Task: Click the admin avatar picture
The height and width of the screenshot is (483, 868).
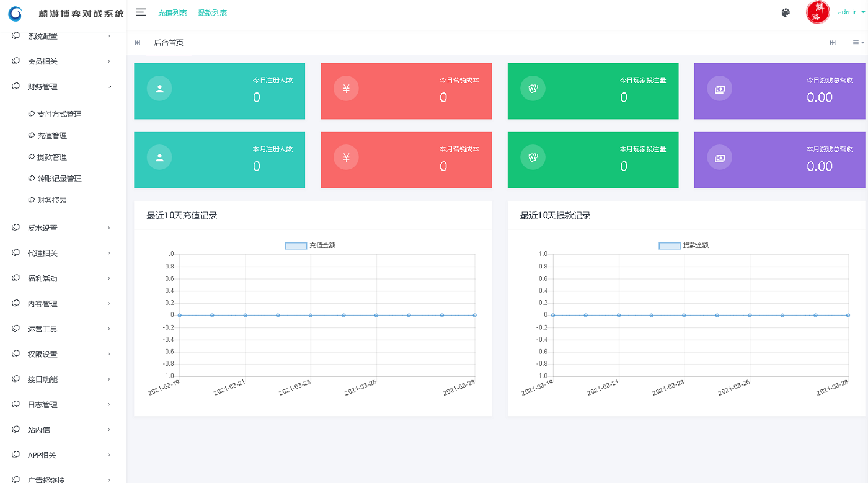Action: (x=818, y=12)
